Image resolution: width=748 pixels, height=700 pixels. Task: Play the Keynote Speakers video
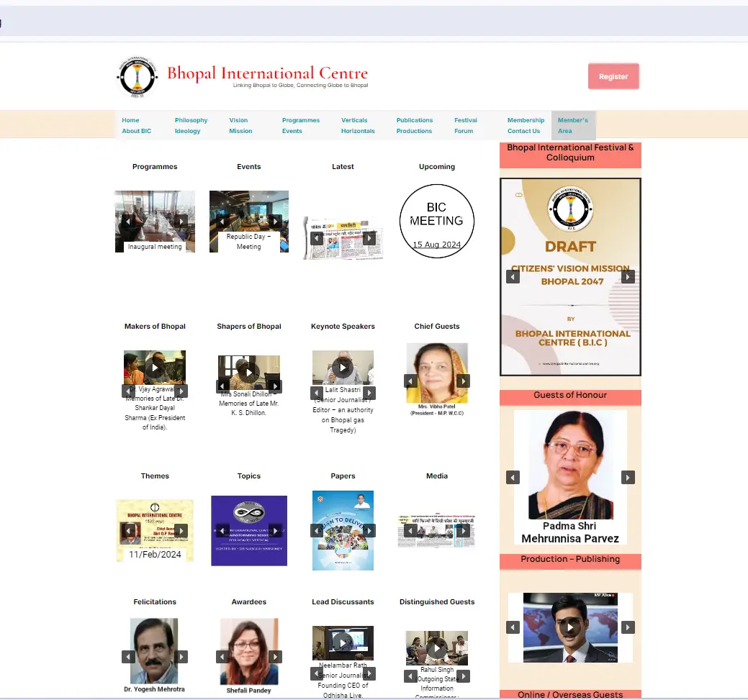343,368
